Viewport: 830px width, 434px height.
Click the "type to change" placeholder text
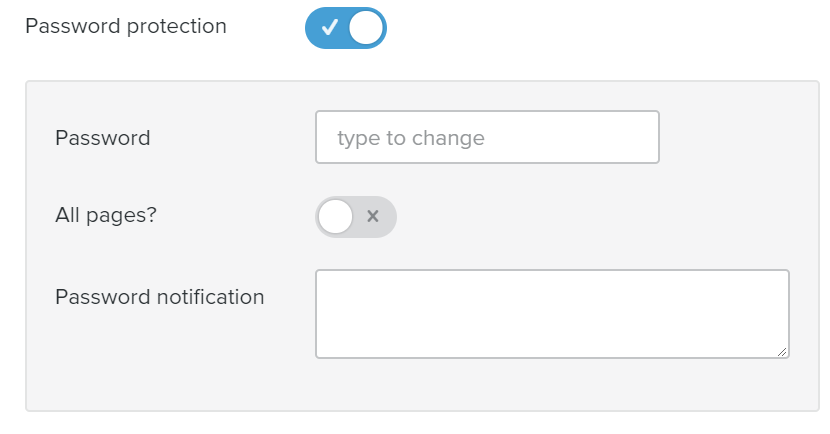click(x=411, y=138)
